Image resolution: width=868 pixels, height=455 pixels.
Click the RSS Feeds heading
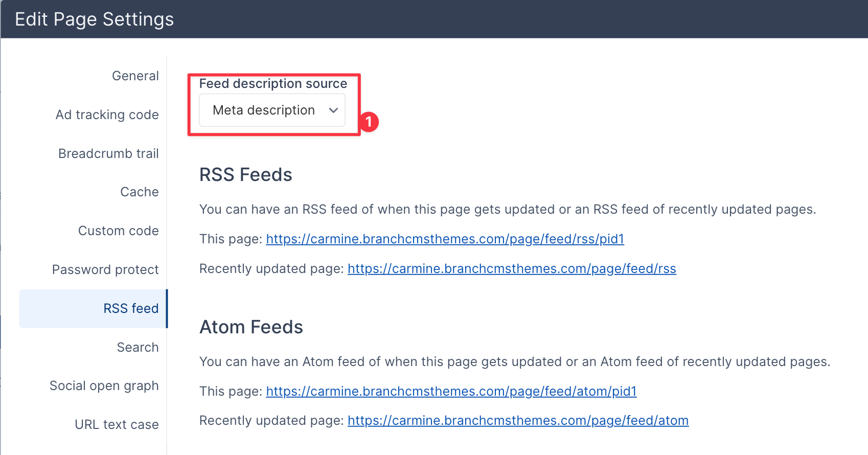click(246, 175)
